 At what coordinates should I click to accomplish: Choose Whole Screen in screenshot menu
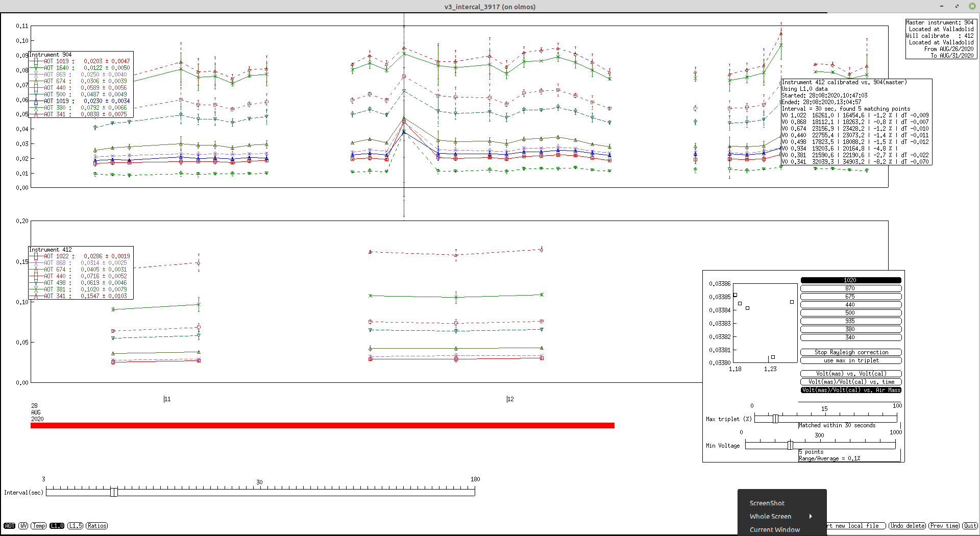(x=770, y=517)
